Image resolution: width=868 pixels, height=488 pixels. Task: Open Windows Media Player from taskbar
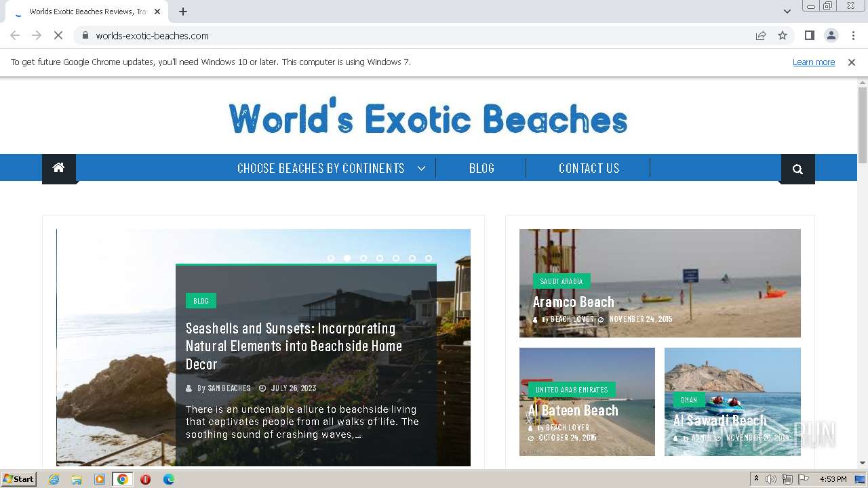point(100,479)
